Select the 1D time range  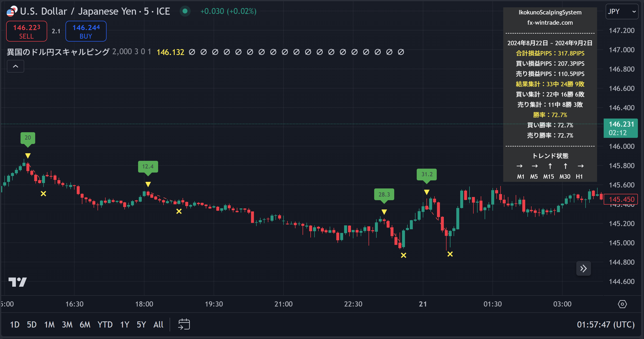tap(14, 325)
